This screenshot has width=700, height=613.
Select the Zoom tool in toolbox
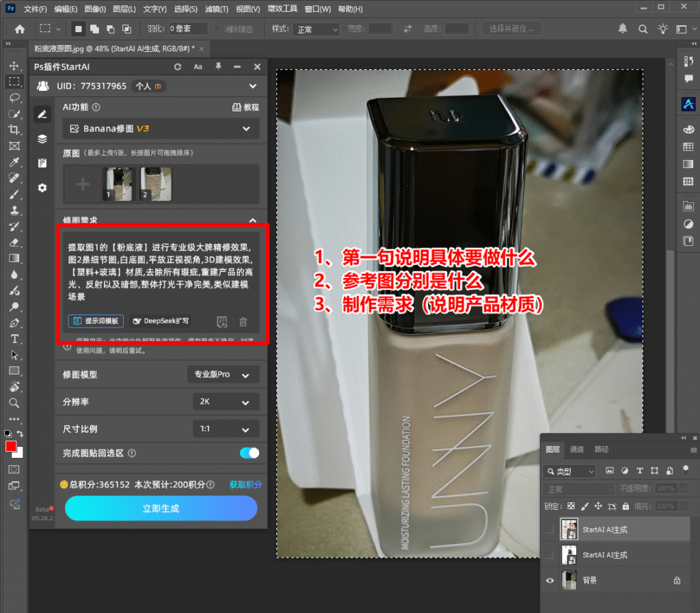click(x=14, y=403)
